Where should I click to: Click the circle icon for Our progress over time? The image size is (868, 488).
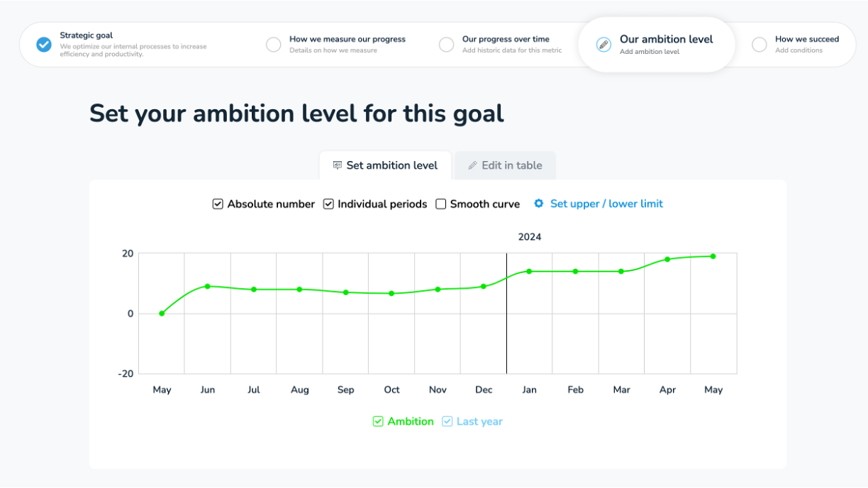coord(447,44)
